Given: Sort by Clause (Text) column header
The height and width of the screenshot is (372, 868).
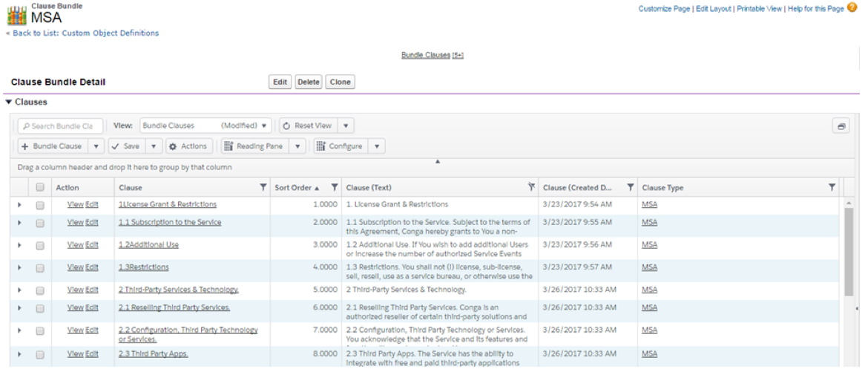Looking at the screenshot, I should pyautogui.click(x=369, y=188).
